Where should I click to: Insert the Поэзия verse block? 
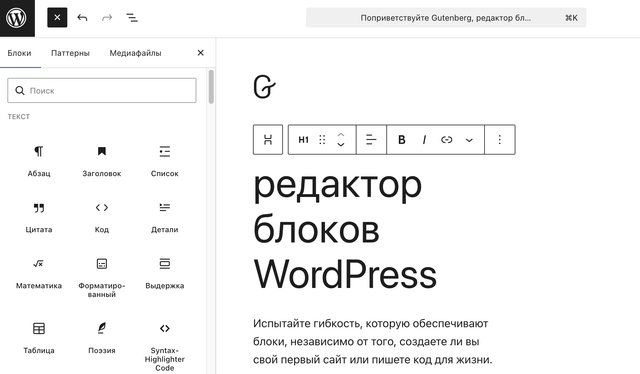tap(102, 338)
